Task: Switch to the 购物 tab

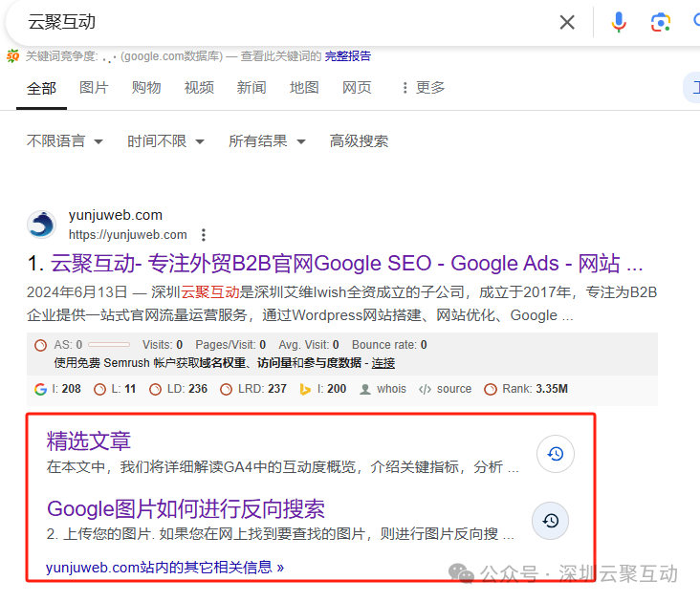Action: coord(146,87)
